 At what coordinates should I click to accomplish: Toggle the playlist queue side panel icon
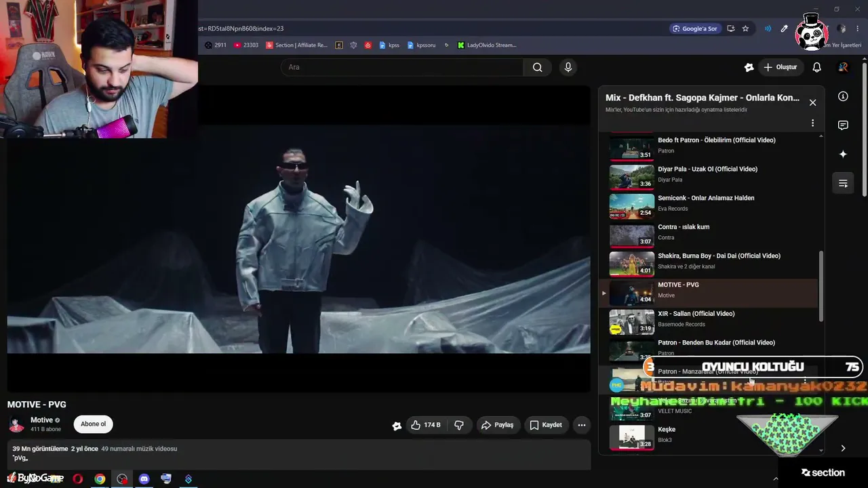pos(843,183)
